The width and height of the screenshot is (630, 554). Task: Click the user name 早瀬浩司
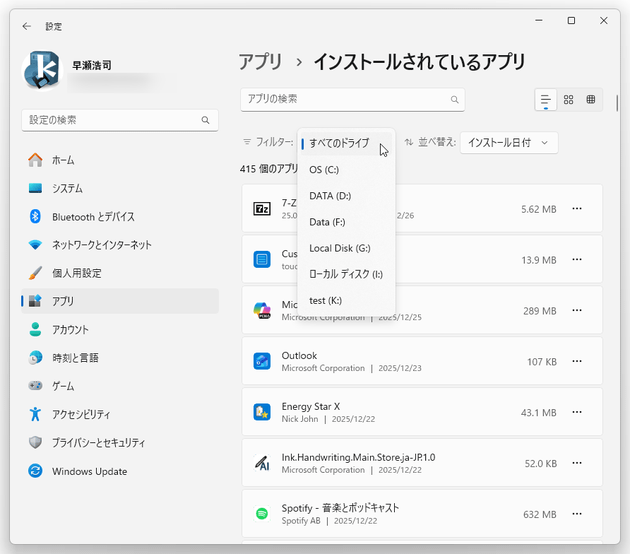[x=92, y=65]
